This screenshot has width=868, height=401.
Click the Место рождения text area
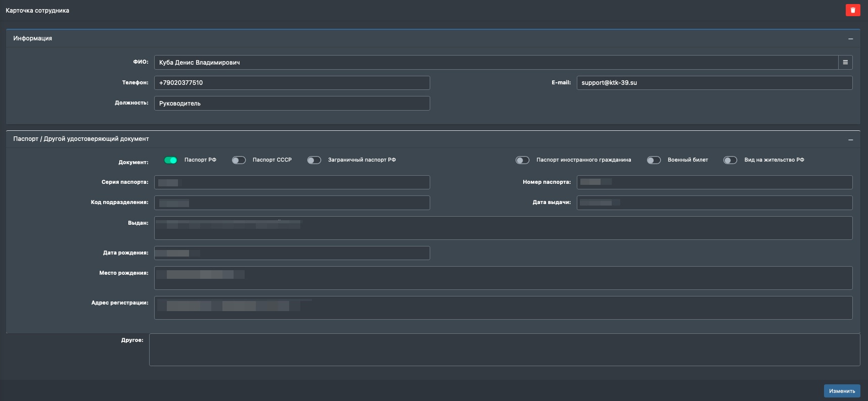pyautogui.click(x=503, y=278)
